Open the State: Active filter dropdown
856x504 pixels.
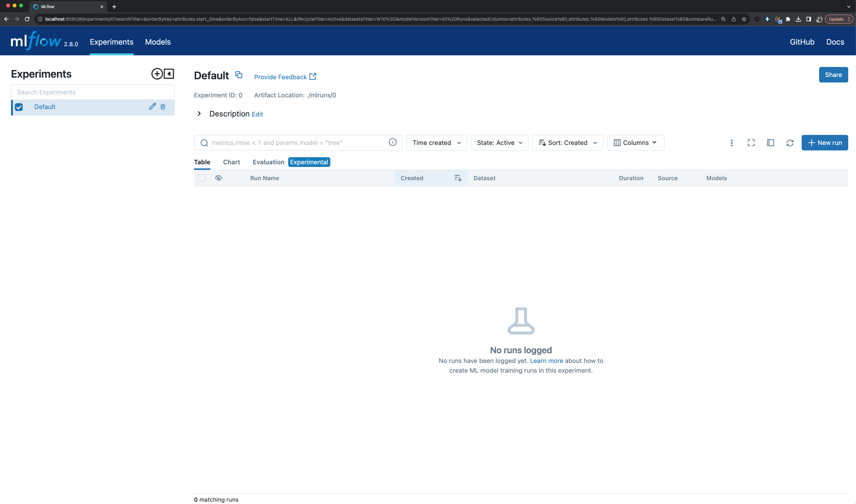499,143
